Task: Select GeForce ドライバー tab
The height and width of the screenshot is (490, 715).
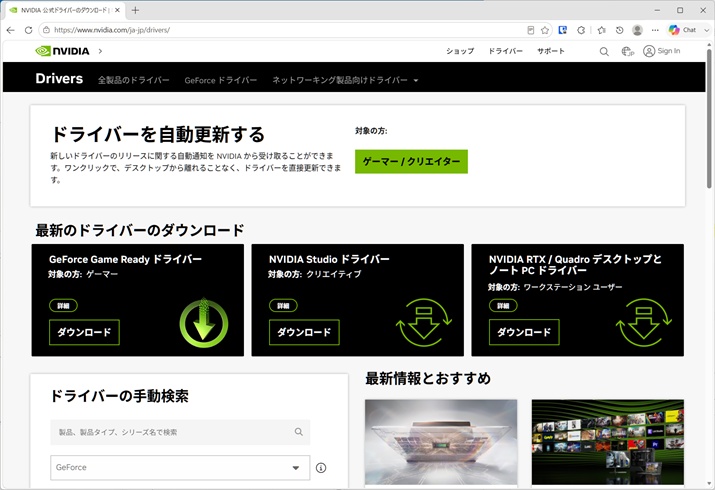Action: click(221, 80)
